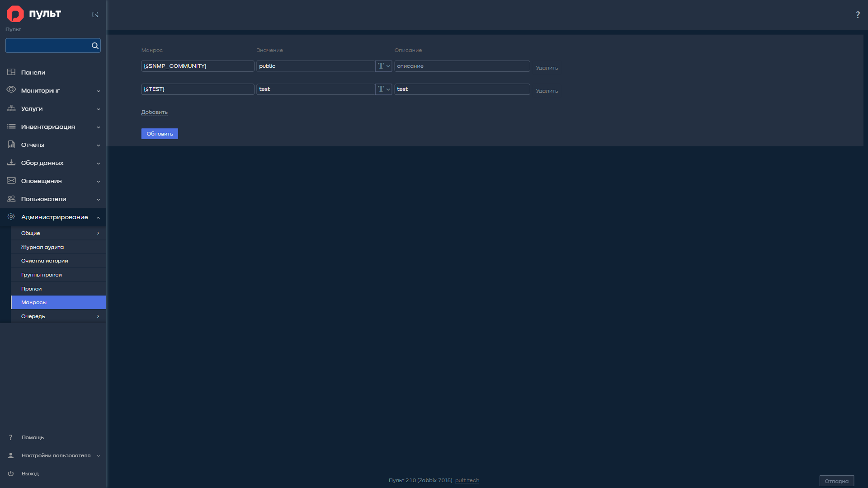Click the Услуги services icon

tap(11, 108)
